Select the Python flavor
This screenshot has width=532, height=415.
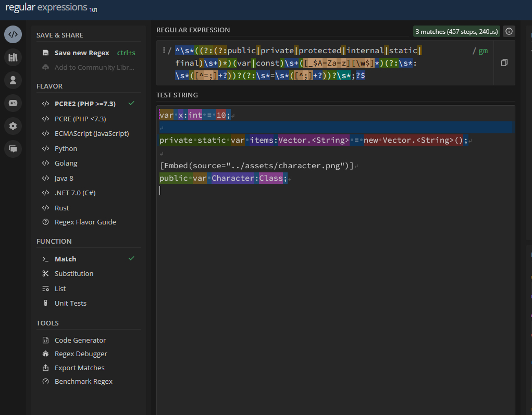66,148
